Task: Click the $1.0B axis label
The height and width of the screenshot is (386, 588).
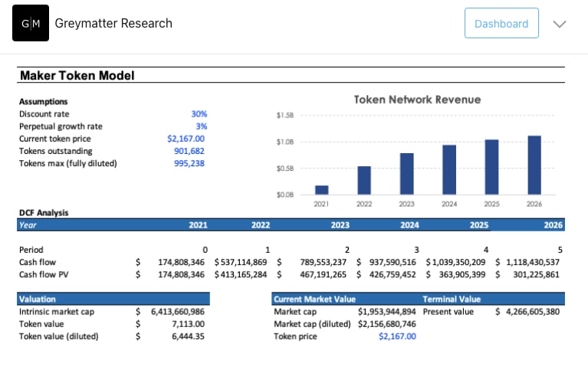Action: point(285,142)
